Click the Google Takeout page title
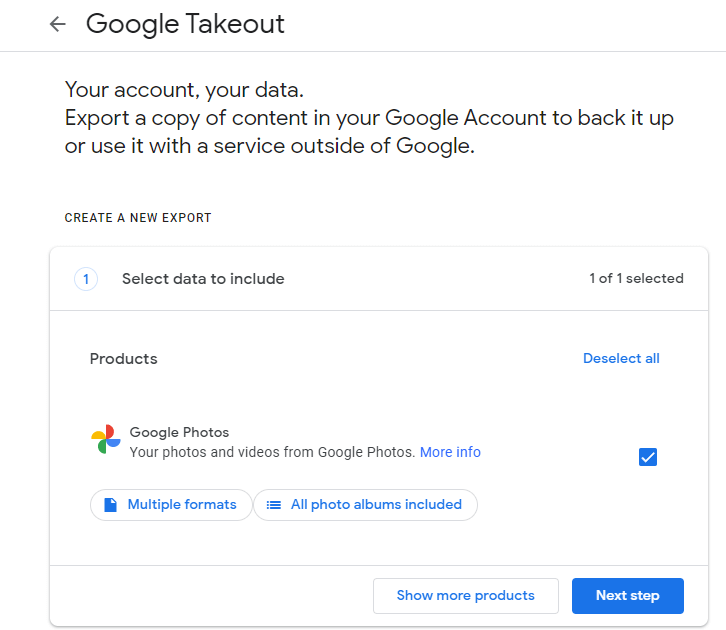The height and width of the screenshot is (630, 726). [x=185, y=25]
